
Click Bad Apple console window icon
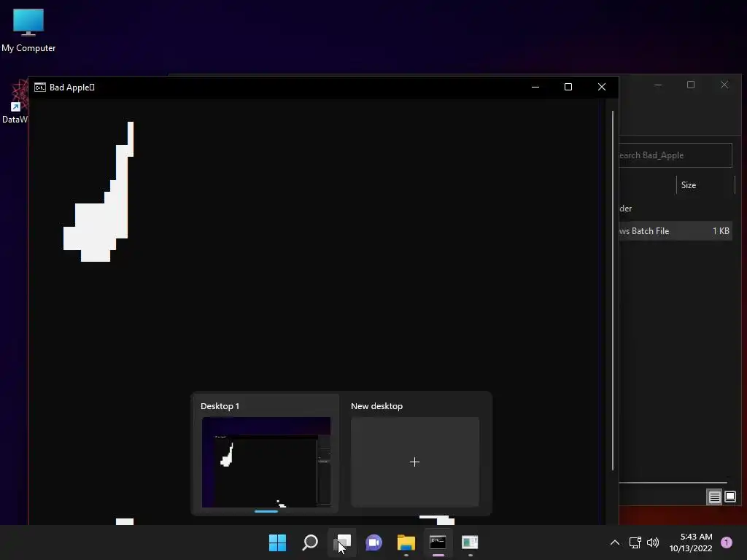click(40, 87)
